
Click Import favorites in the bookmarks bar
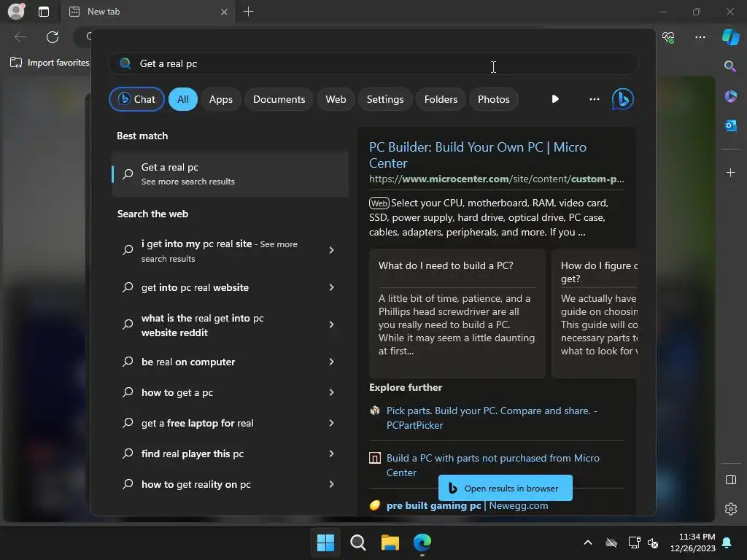coord(50,63)
